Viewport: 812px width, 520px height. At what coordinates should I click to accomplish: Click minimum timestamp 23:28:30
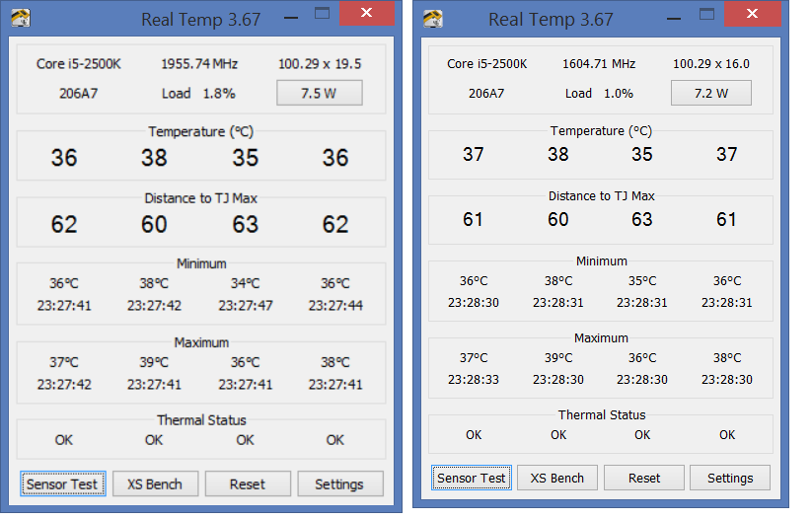click(x=474, y=303)
